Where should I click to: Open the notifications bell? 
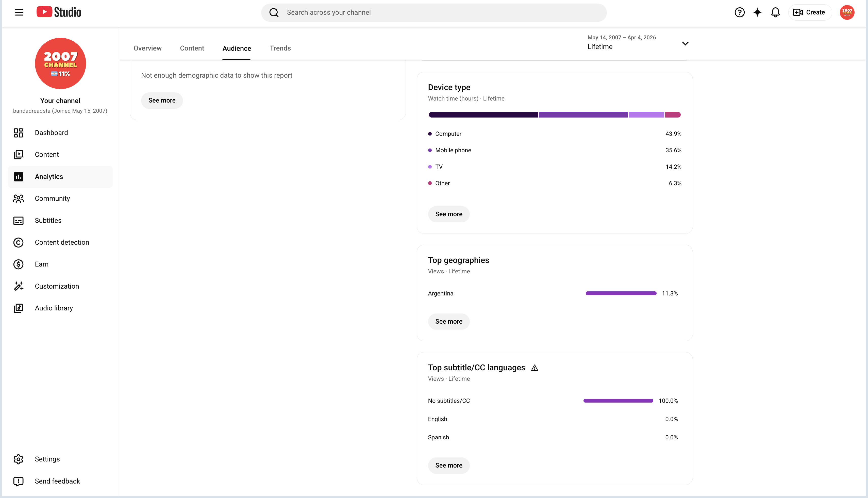click(x=775, y=13)
